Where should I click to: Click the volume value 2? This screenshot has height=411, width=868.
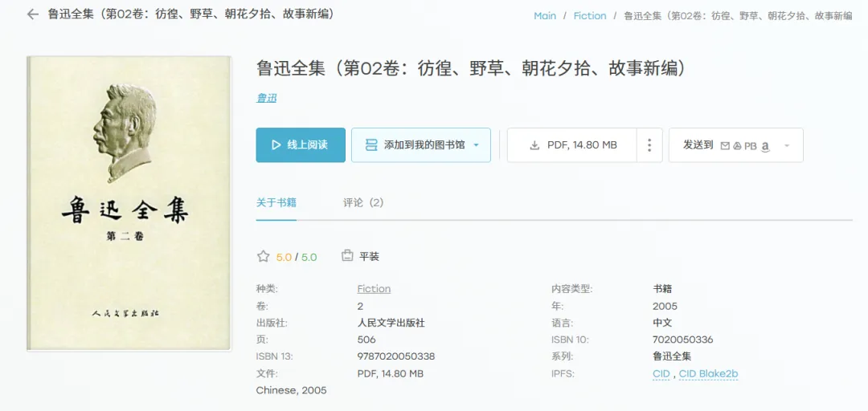pyautogui.click(x=360, y=306)
